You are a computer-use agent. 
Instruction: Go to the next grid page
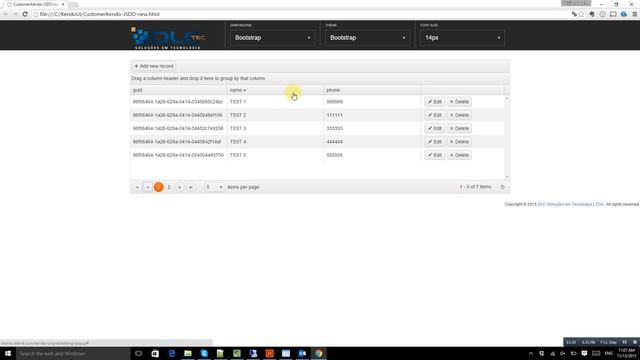point(180,187)
